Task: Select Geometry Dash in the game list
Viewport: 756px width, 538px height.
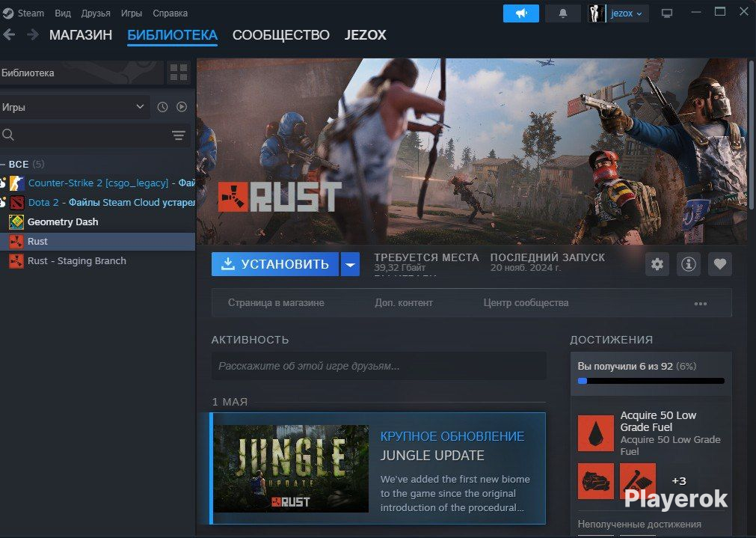Action: 97,222
